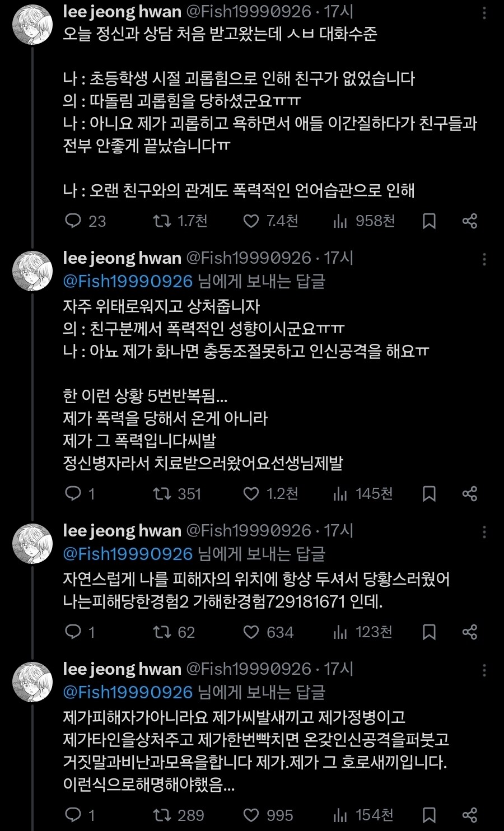The image size is (504, 831).
Task: Repost the tweet with 351 reposts
Action: [162, 494]
